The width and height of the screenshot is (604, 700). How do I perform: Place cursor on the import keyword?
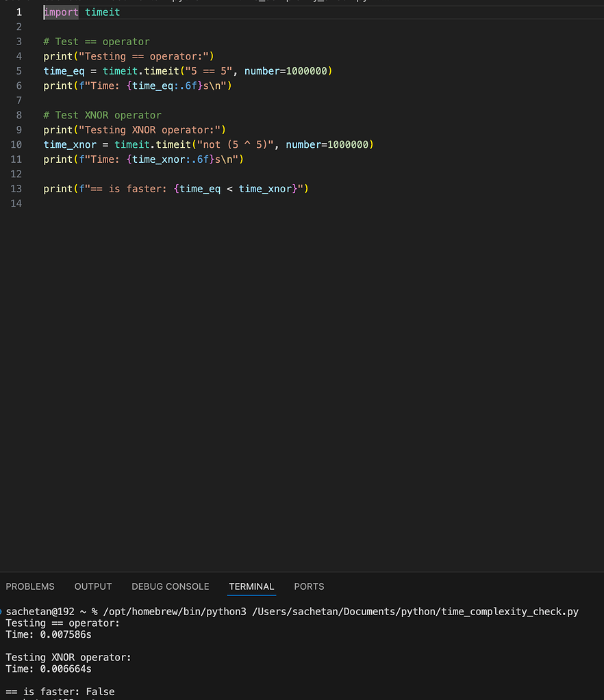(61, 12)
